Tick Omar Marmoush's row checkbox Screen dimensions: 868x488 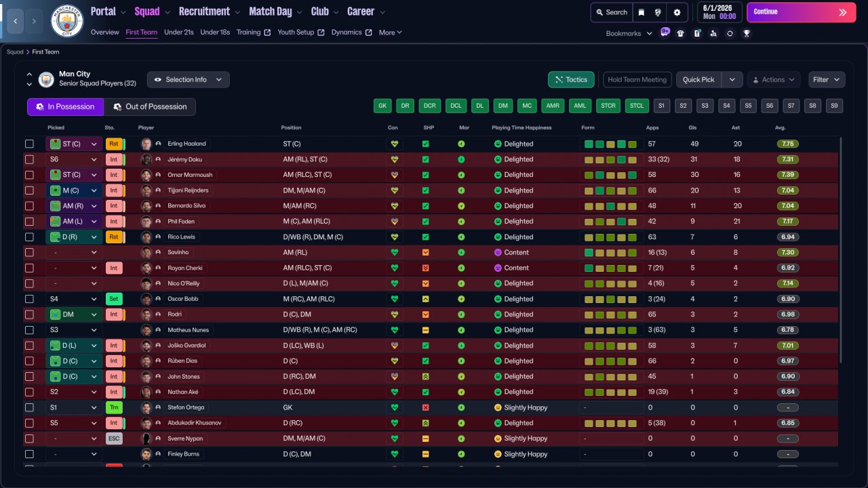[x=29, y=175]
